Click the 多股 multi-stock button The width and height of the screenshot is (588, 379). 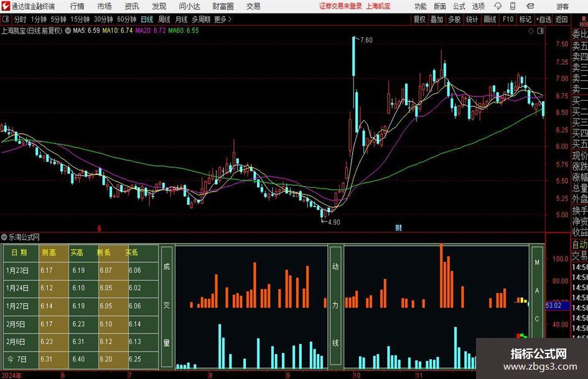coord(454,19)
